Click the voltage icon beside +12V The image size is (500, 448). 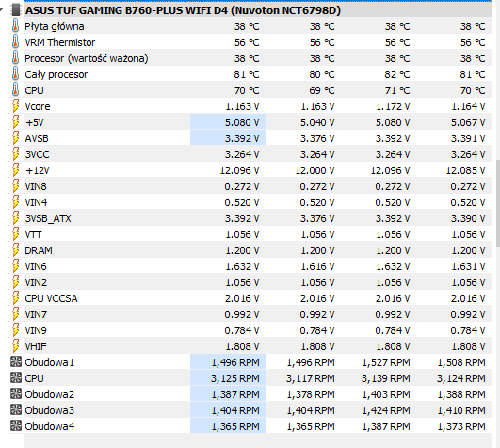[15, 170]
